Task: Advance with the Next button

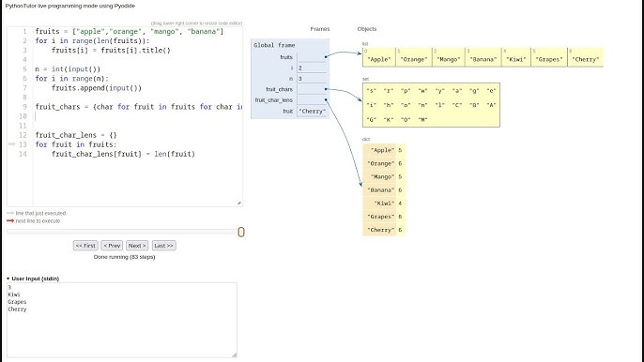Action: click(x=137, y=246)
